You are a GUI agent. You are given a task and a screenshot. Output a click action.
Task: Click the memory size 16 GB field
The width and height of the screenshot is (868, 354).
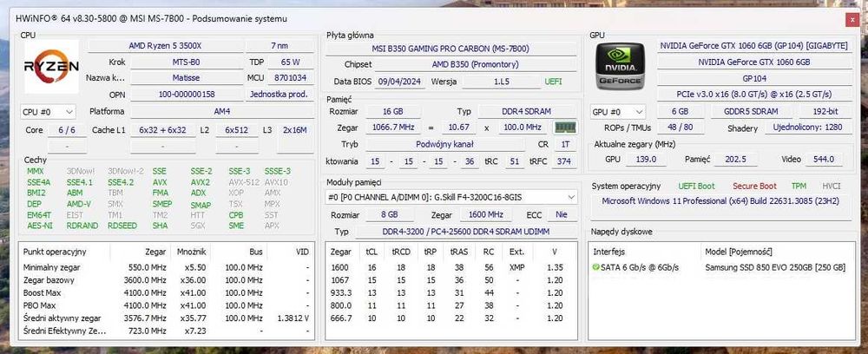click(x=393, y=111)
